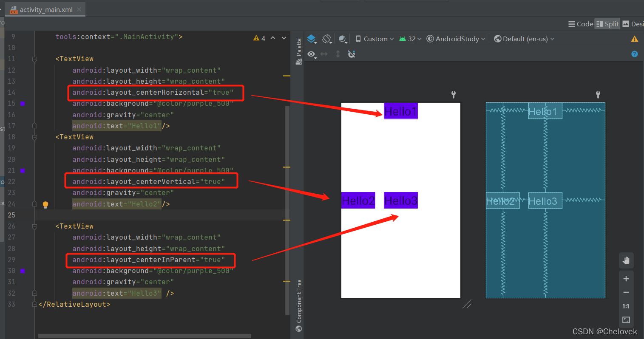
Task: Click line number 25 in the gutter
Action: [11, 215]
